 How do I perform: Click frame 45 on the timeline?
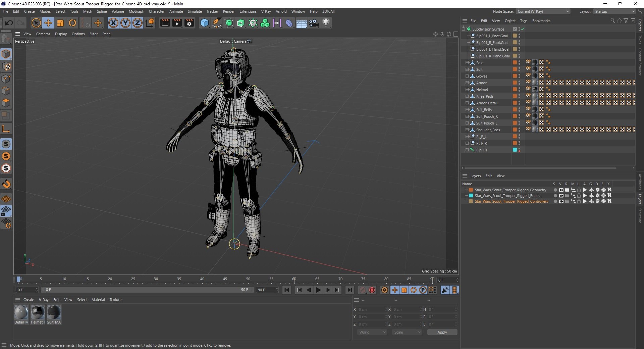[x=225, y=279]
